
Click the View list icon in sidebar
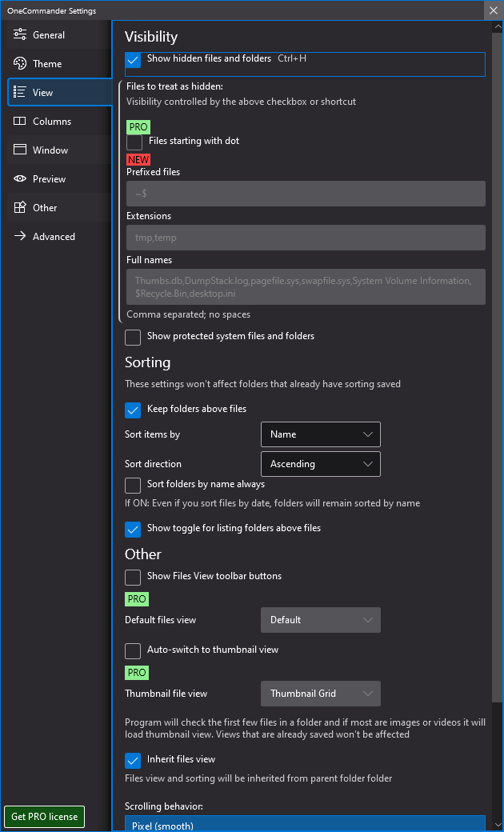[20, 93]
